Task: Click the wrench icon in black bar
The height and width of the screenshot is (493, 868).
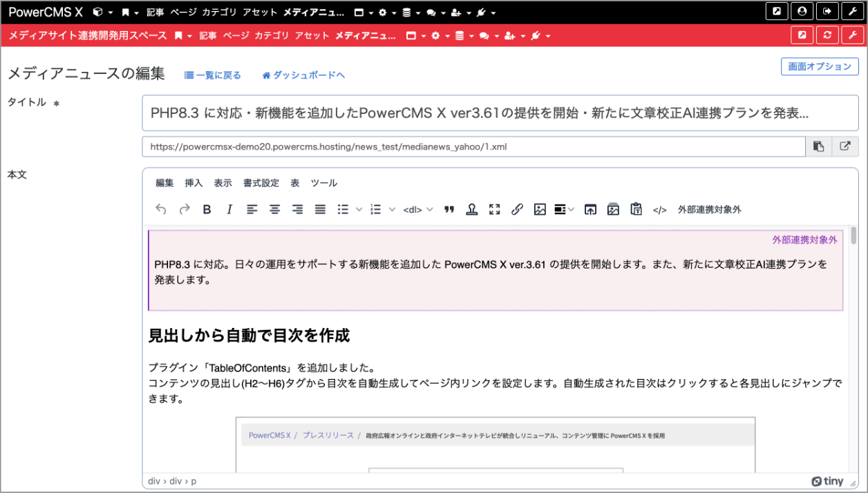Action: point(852,12)
